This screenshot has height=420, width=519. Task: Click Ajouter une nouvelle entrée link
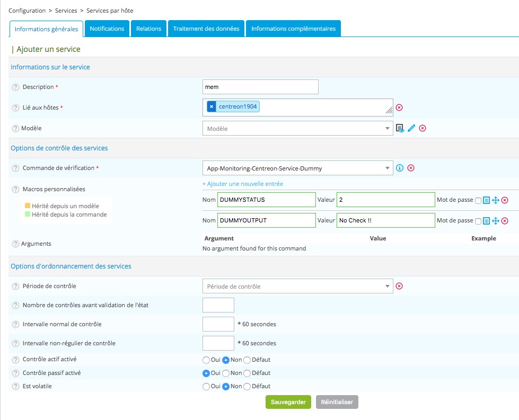pyautogui.click(x=243, y=184)
